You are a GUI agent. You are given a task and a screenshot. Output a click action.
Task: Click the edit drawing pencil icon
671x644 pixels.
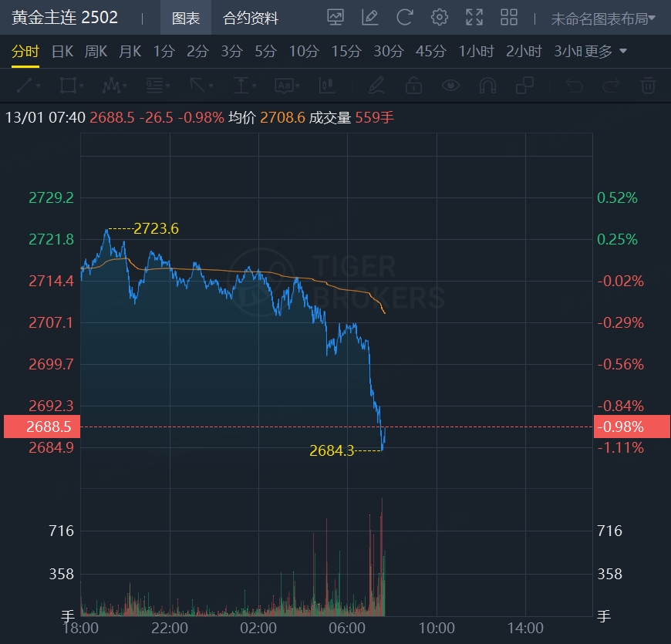click(x=370, y=17)
